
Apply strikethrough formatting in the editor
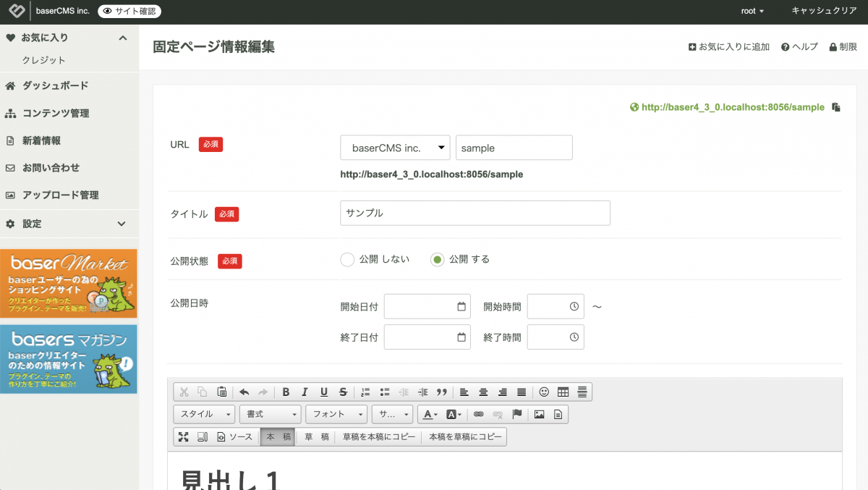click(x=343, y=392)
